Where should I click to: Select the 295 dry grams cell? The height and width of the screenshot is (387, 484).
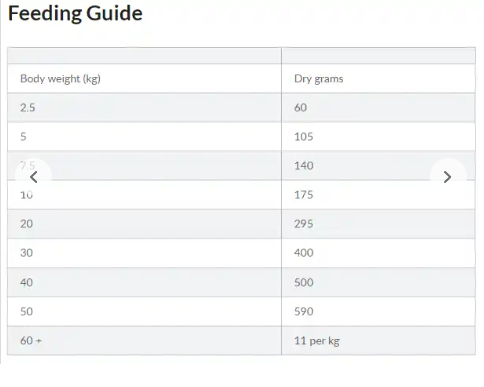coord(378,224)
